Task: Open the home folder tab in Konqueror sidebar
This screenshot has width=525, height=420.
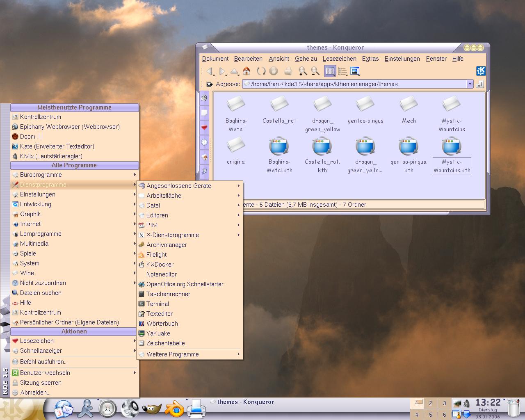Action: coord(204,157)
